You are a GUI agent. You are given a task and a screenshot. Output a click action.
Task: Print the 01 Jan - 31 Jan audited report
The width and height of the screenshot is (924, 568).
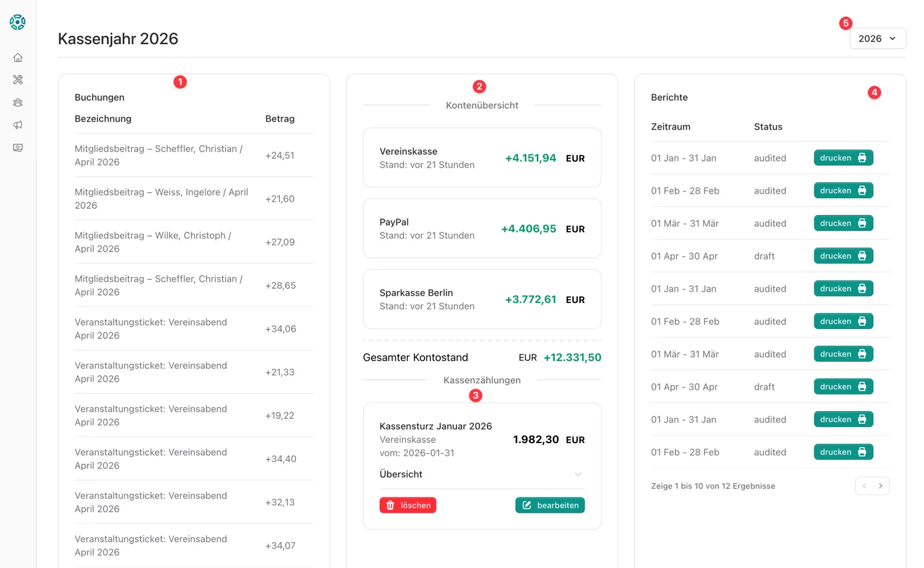click(843, 158)
